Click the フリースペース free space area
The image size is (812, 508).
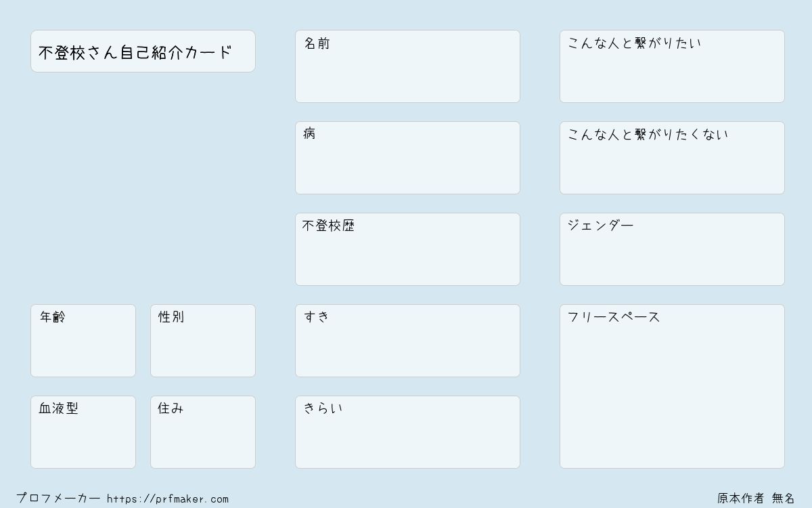(672, 386)
